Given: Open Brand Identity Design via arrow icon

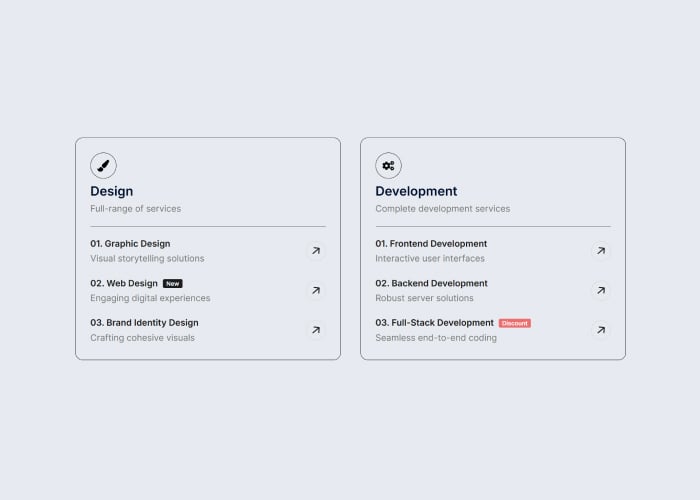Looking at the screenshot, I should (x=316, y=330).
